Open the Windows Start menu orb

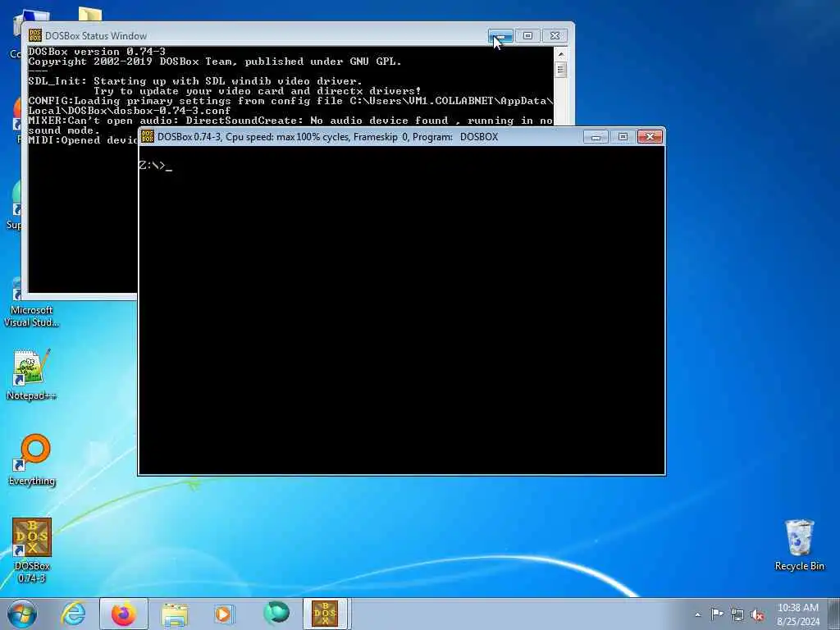[22, 614]
